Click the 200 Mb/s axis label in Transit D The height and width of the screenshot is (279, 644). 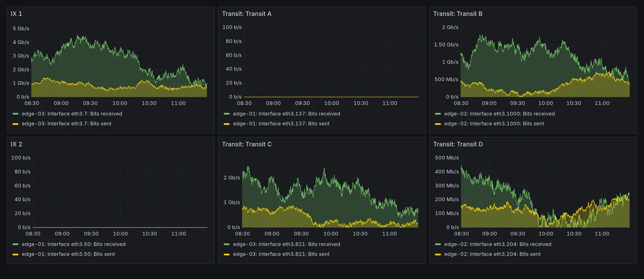pyautogui.click(x=447, y=199)
